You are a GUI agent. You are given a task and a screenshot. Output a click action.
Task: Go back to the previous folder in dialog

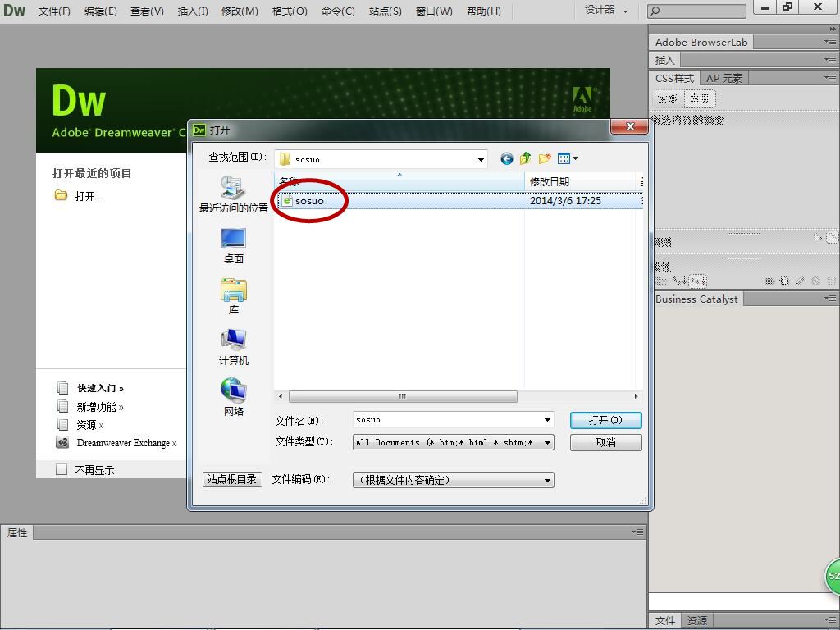coord(506,158)
